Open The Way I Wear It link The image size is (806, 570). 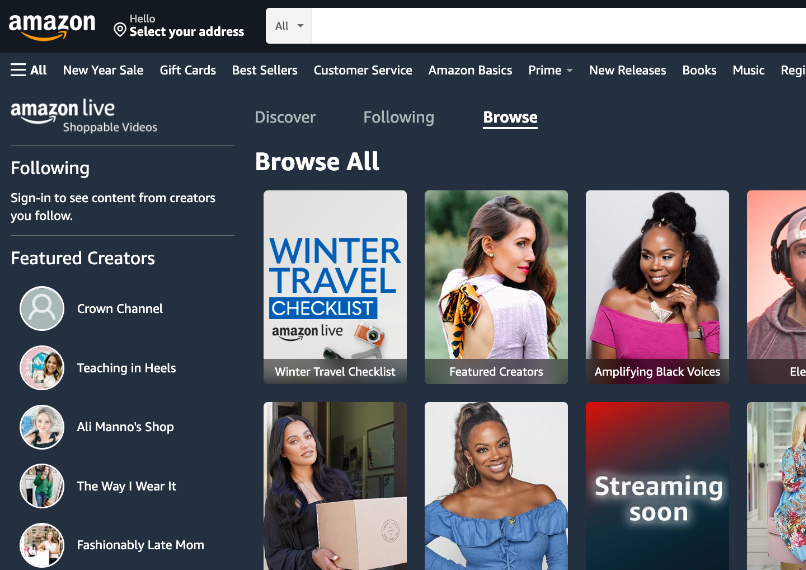pos(126,486)
